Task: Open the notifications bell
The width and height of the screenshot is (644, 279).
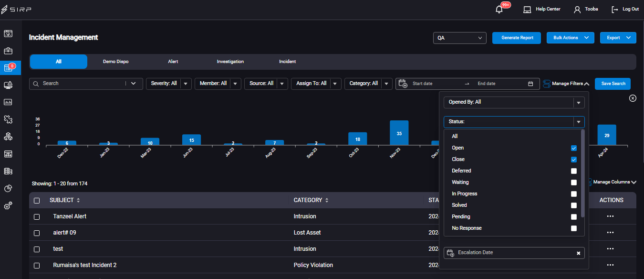Action: click(499, 9)
